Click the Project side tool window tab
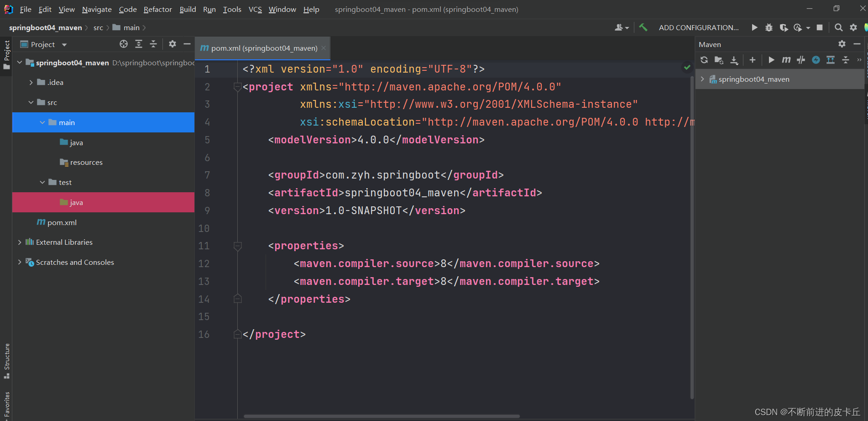This screenshot has width=868, height=421. tap(6, 55)
